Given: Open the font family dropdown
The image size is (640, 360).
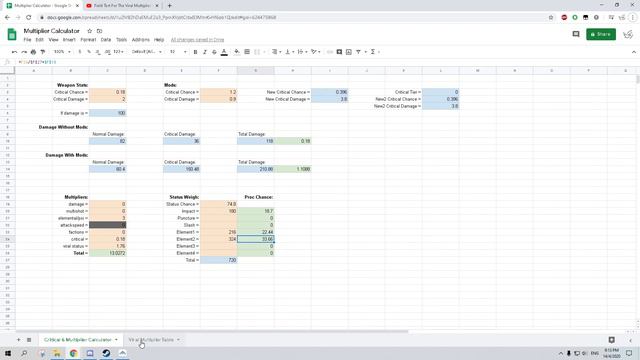Looking at the screenshot, I should tap(147, 52).
